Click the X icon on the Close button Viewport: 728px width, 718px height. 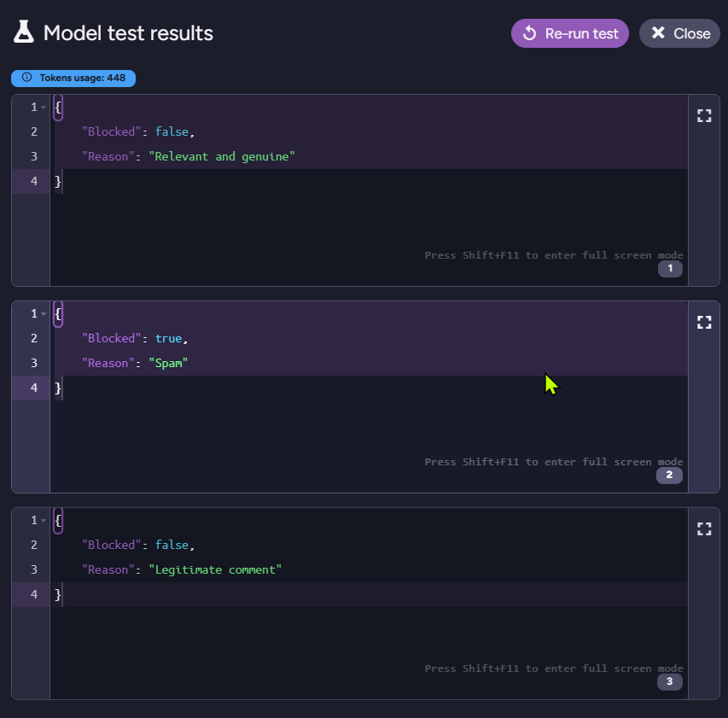coord(658,32)
